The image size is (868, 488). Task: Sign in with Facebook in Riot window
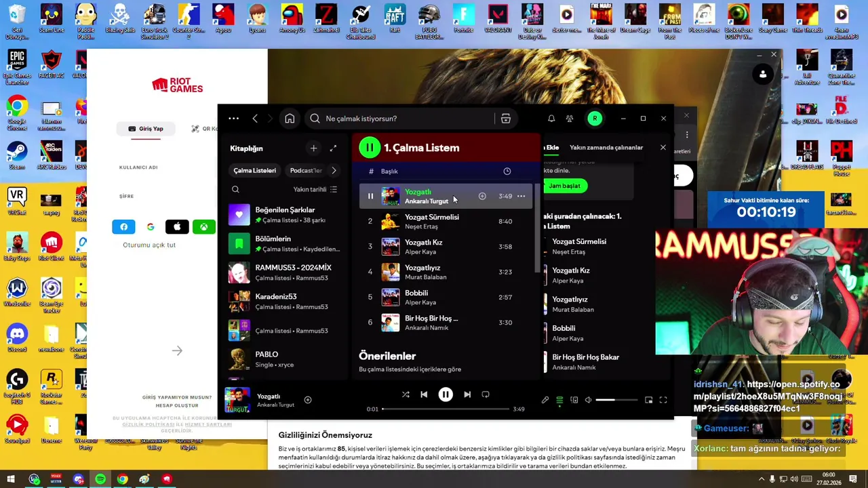(x=123, y=227)
